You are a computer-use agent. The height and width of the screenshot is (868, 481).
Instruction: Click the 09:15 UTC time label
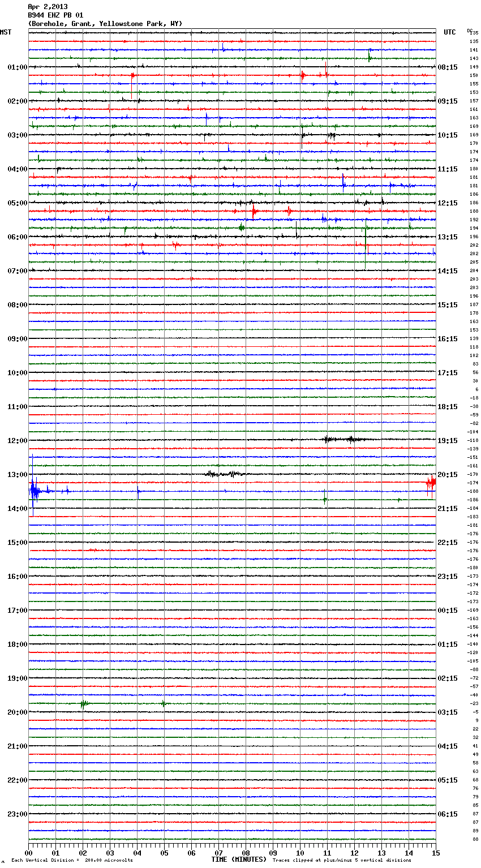point(448,101)
